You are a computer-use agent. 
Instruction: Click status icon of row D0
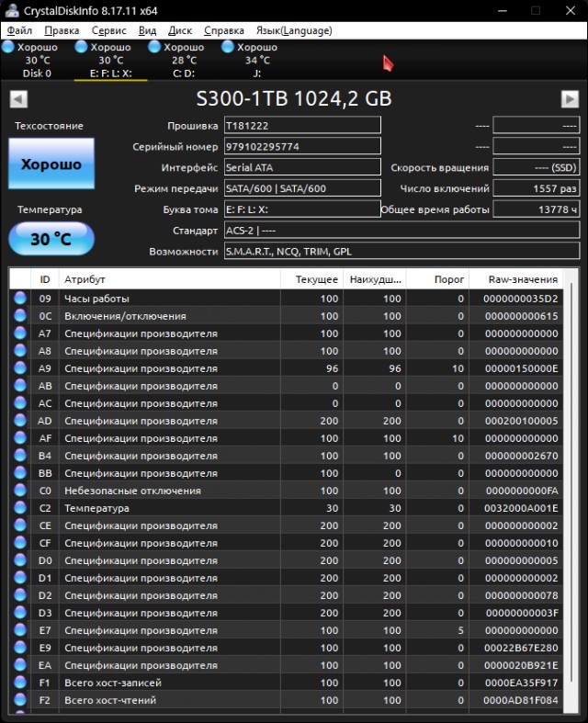point(20,560)
